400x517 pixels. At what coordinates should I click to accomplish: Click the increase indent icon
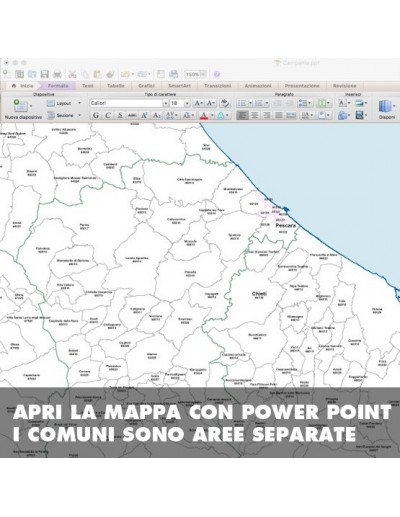290,103
